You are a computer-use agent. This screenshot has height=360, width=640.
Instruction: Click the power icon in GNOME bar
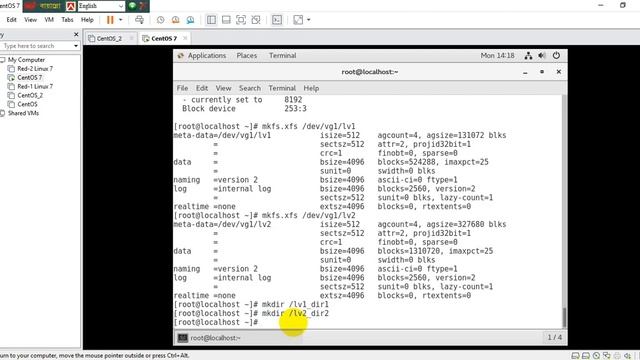[x=556, y=56]
